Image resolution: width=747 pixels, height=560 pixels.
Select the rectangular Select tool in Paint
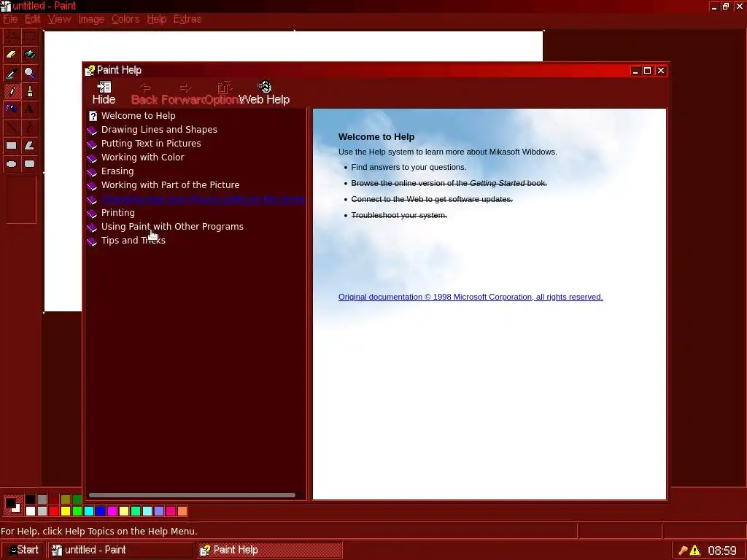tap(29, 36)
